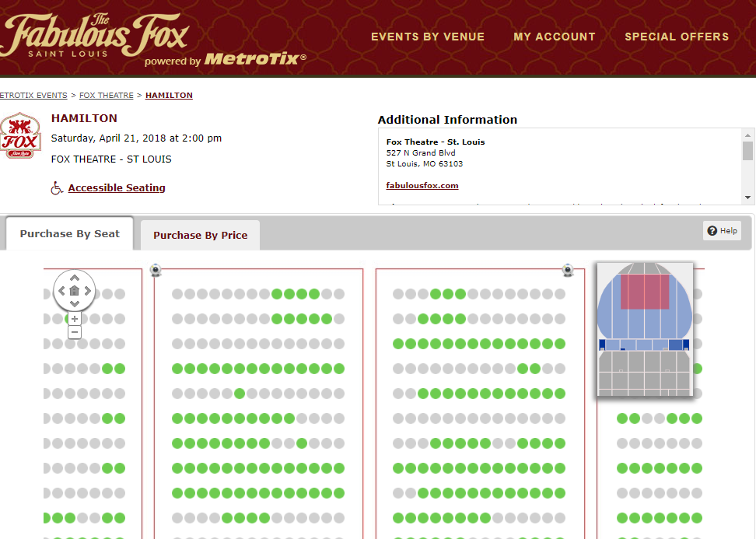Screen dimensions: 756x539
Task: Select the Purchase By Seat tab
Action: (70, 233)
